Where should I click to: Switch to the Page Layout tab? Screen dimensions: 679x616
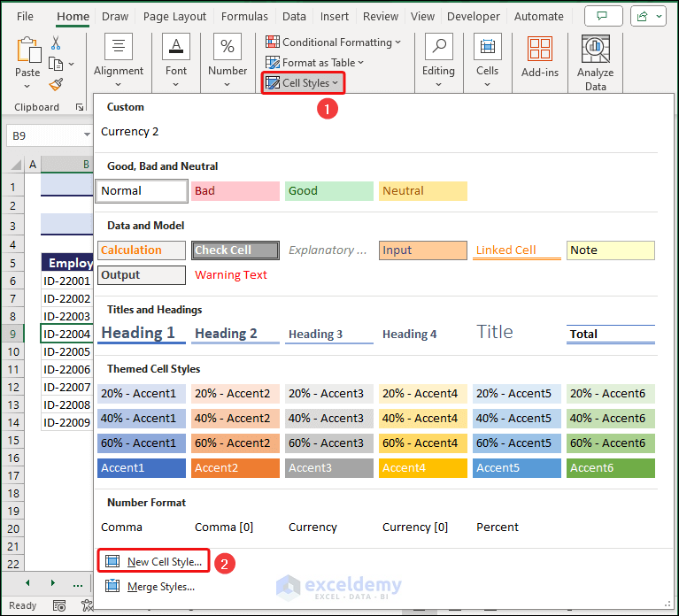tap(174, 17)
